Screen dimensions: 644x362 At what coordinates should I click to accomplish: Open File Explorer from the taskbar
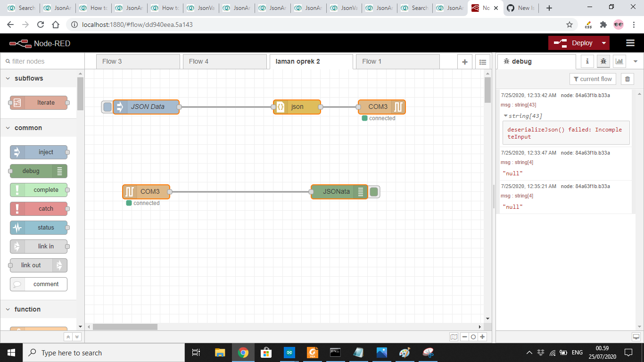click(220, 353)
